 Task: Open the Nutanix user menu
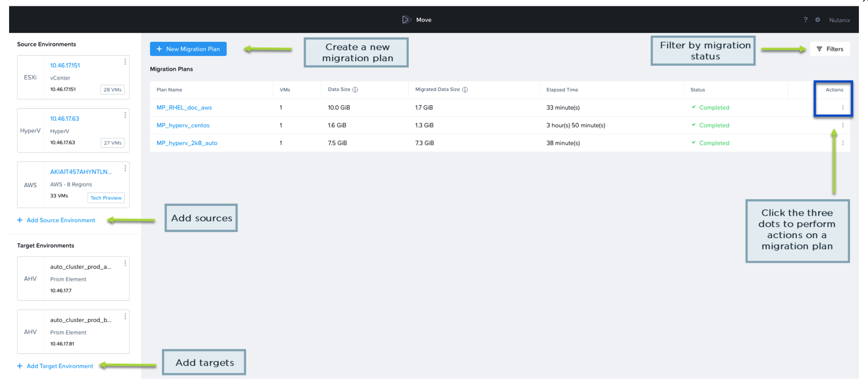[x=839, y=20]
